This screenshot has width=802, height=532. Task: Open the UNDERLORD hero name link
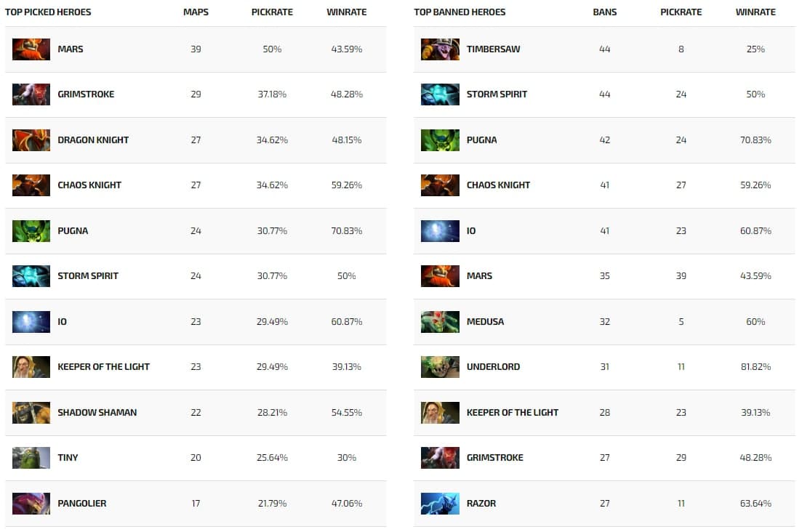click(x=493, y=366)
